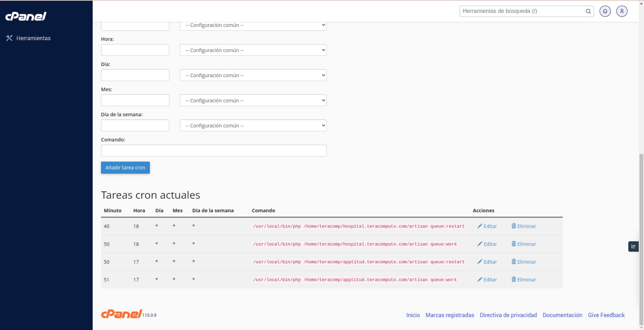Open Herramientas in the sidebar
644x330 pixels.
click(28, 38)
